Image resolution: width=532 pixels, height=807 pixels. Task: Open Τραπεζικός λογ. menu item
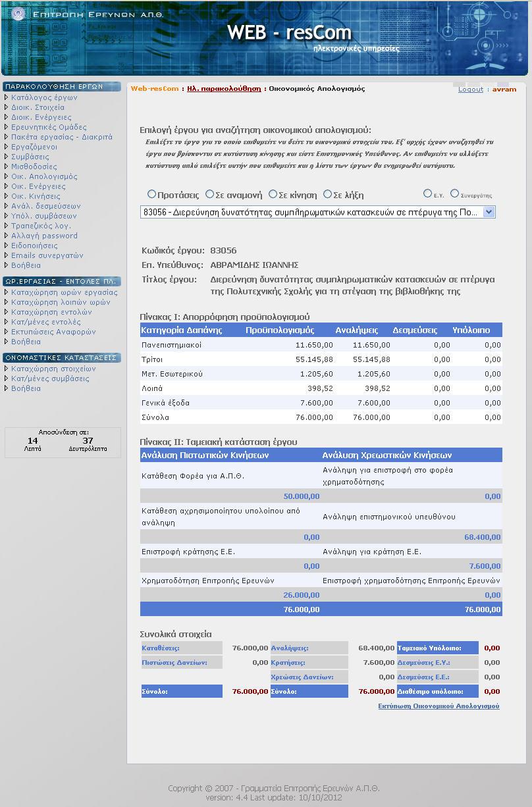pos(41,226)
